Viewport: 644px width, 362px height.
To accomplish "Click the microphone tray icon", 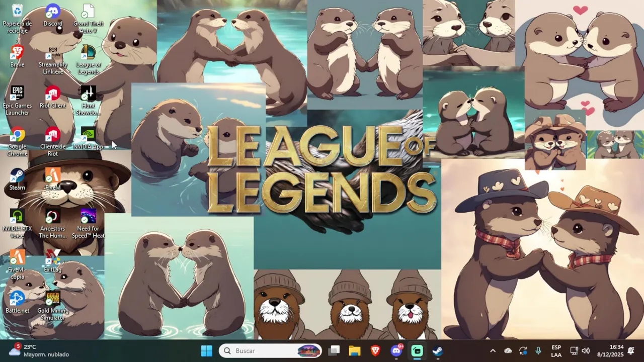I will point(538,351).
